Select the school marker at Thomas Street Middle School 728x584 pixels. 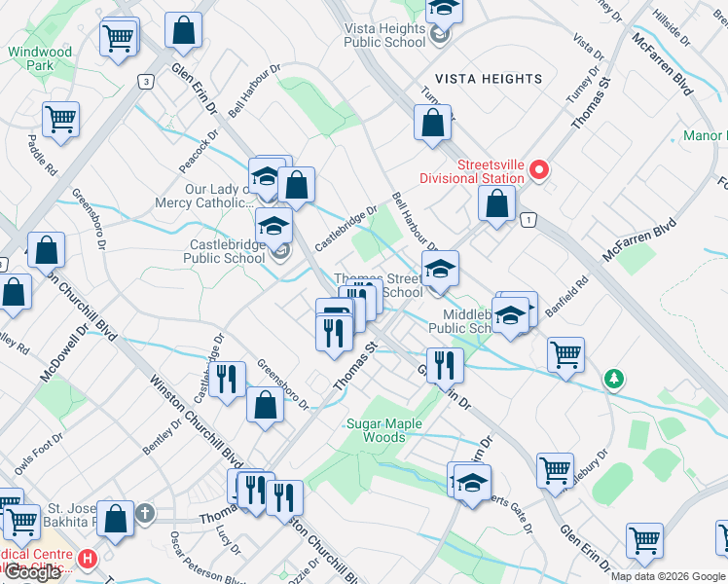click(440, 270)
